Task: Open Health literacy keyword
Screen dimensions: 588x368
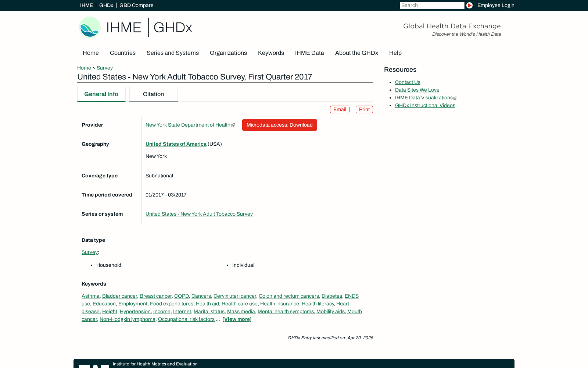Action: (318, 304)
